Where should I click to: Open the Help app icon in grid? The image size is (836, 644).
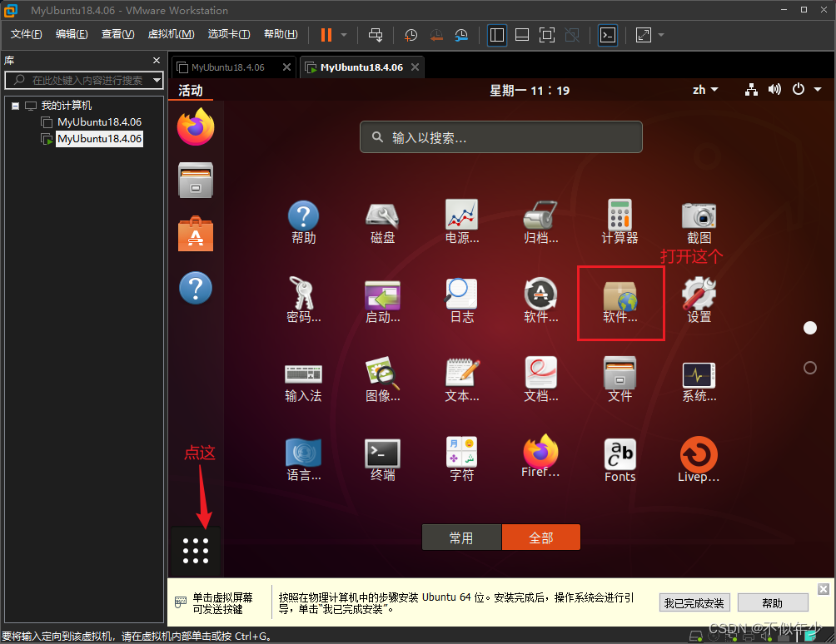click(303, 222)
